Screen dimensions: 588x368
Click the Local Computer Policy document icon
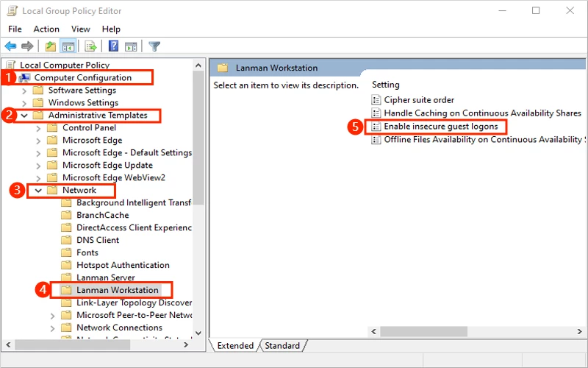(x=11, y=65)
